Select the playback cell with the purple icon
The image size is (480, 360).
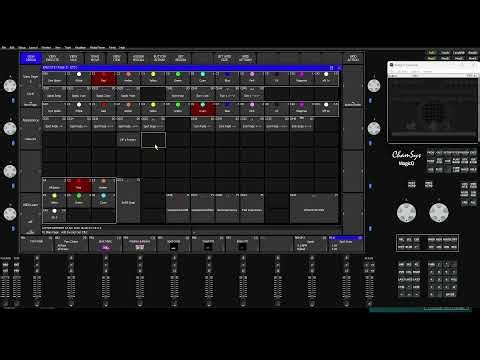(x=105, y=245)
